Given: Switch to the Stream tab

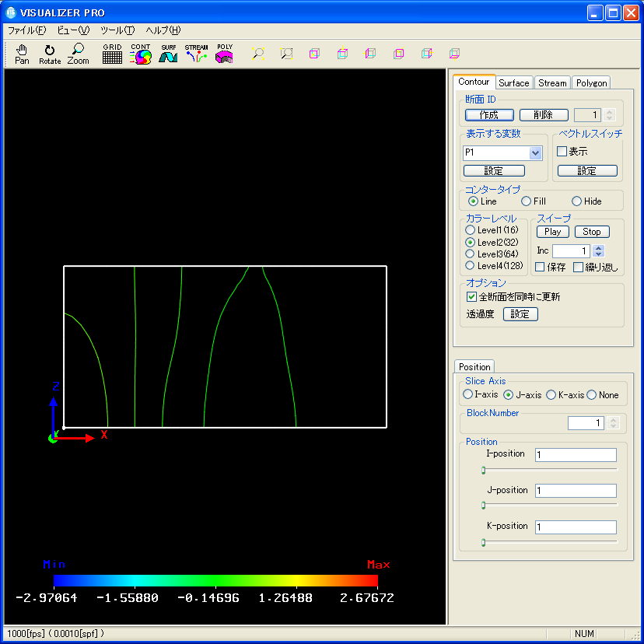Looking at the screenshot, I should pyautogui.click(x=552, y=83).
